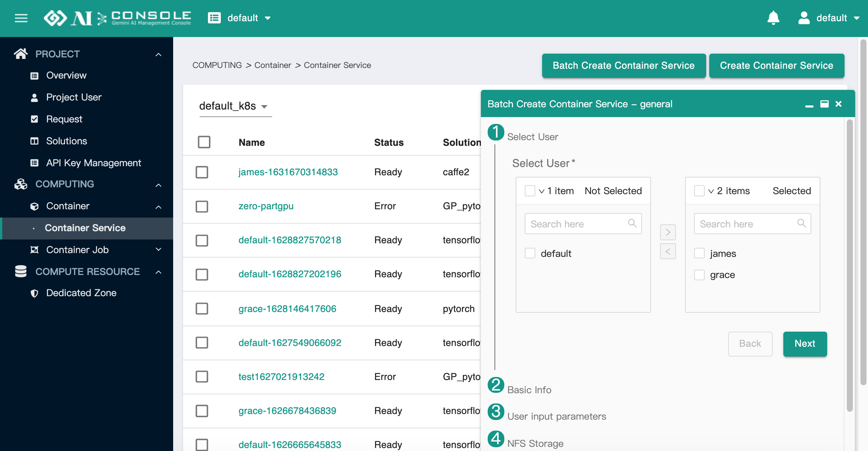The height and width of the screenshot is (451, 868).
Task: Open Dedicated Zone page
Action: (x=81, y=293)
